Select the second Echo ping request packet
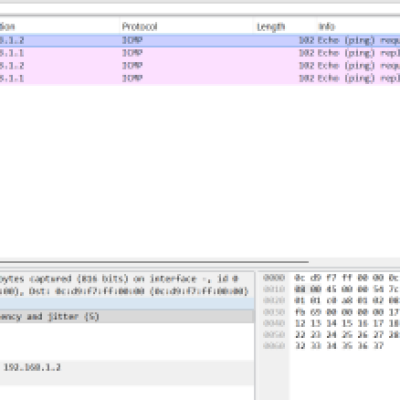 (200, 66)
